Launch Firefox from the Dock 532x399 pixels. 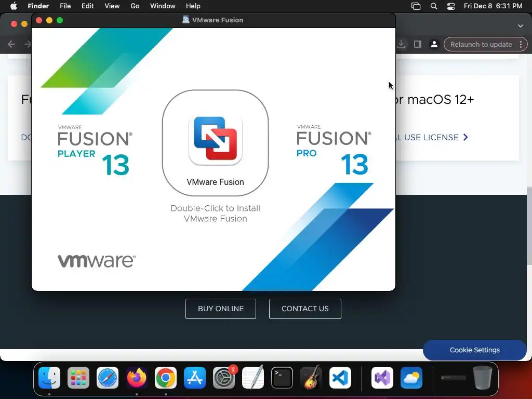tap(137, 378)
